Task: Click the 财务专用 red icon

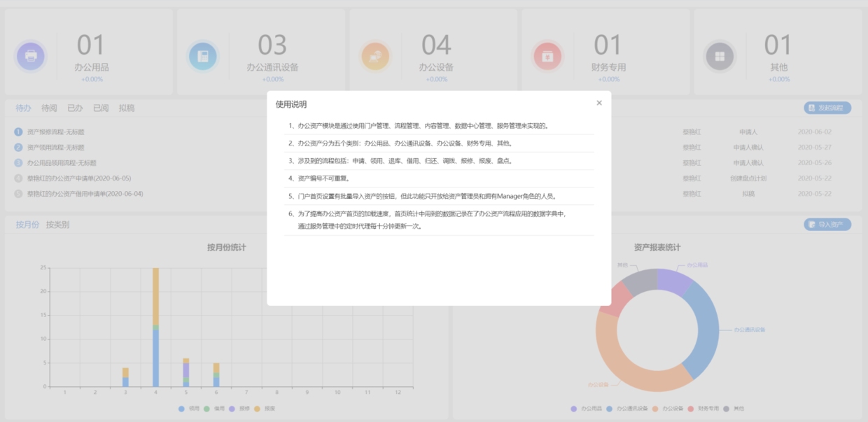Action: [547, 56]
